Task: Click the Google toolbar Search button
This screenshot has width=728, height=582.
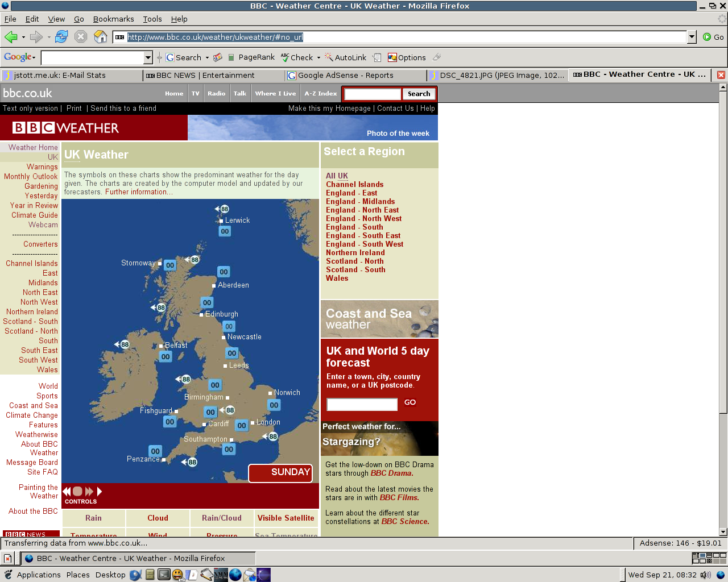Action: [x=184, y=57]
